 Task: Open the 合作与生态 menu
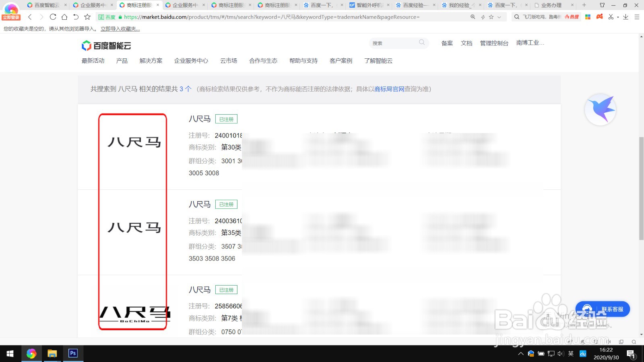[x=263, y=61]
